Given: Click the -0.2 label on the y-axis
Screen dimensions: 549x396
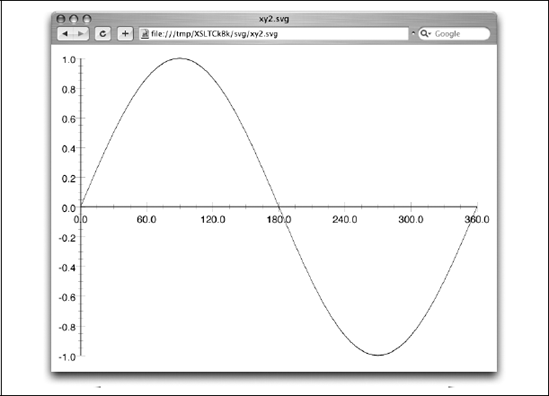Looking at the screenshot, I should click(x=67, y=238).
